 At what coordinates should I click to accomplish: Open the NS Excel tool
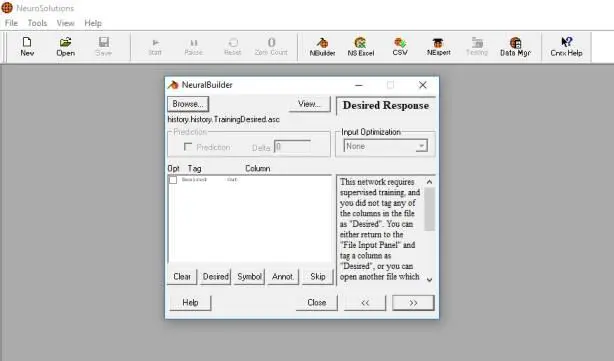360,47
